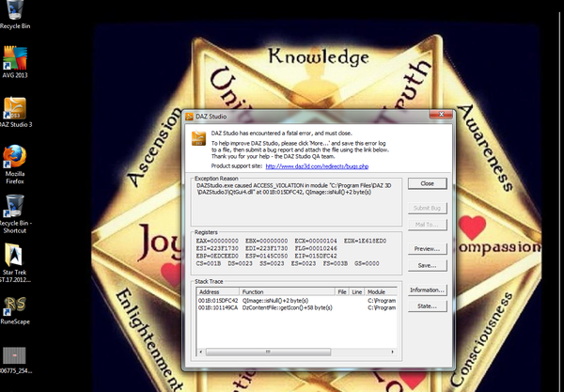Select the gray image file desktop icon
The image size is (564, 392).
pos(15,360)
